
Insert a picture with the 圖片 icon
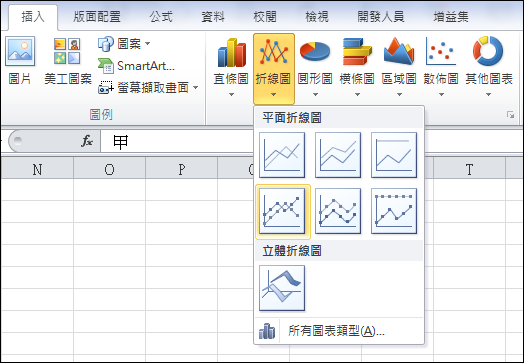point(20,50)
